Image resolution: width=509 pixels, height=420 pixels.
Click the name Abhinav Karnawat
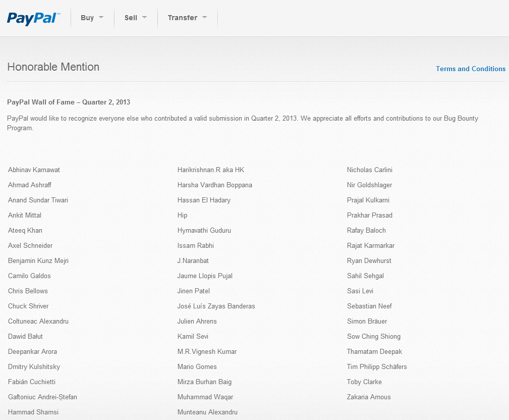click(x=34, y=170)
